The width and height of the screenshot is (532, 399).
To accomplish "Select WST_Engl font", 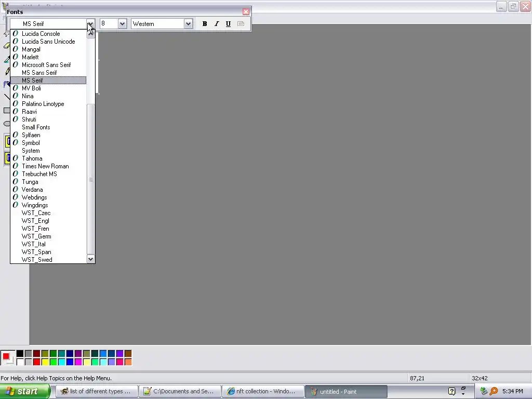I will (48, 221).
